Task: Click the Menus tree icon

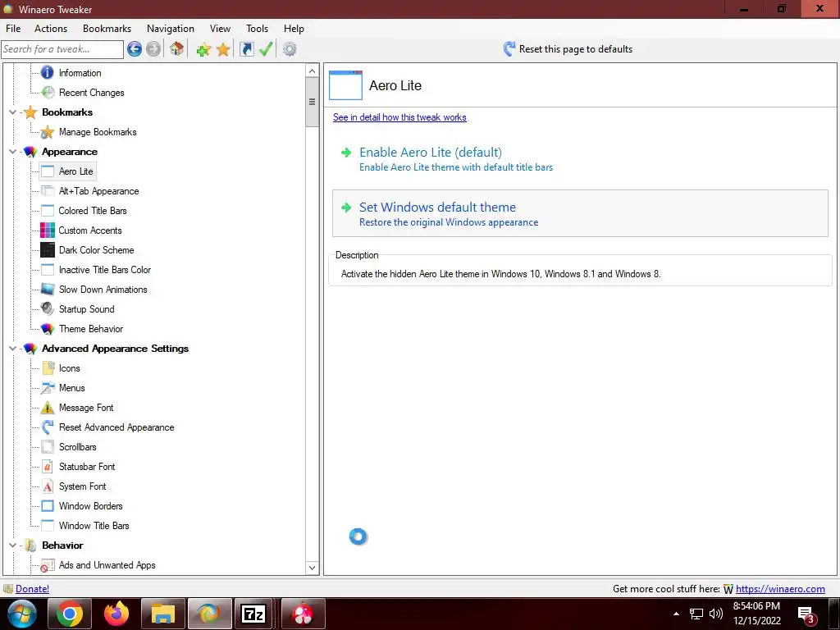Action: point(48,388)
